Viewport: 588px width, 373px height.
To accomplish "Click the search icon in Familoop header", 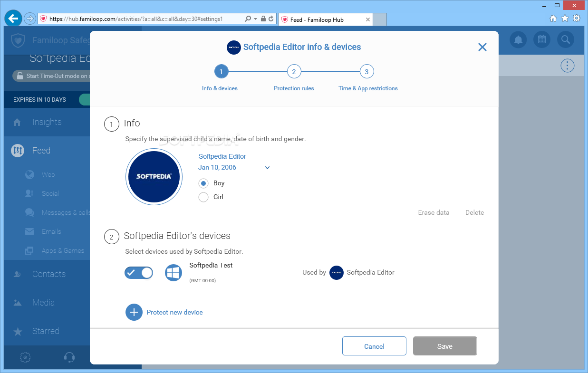I will pos(565,40).
